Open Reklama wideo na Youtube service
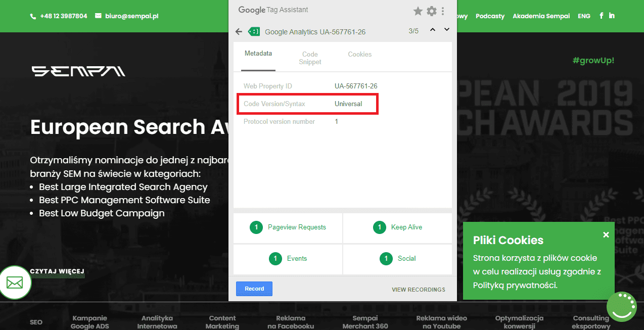The height and width of the screenshot is (330, 644). (441, 322)
